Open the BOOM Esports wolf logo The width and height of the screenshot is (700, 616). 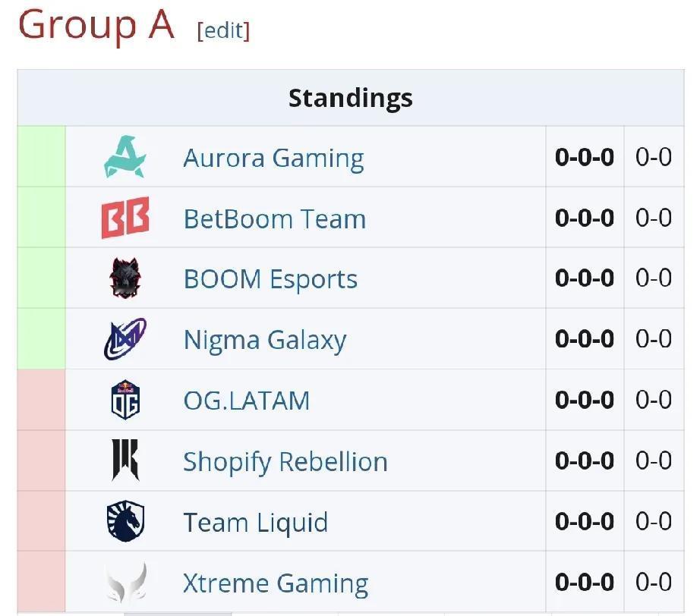pyautogui.click(x=125, y=278)
